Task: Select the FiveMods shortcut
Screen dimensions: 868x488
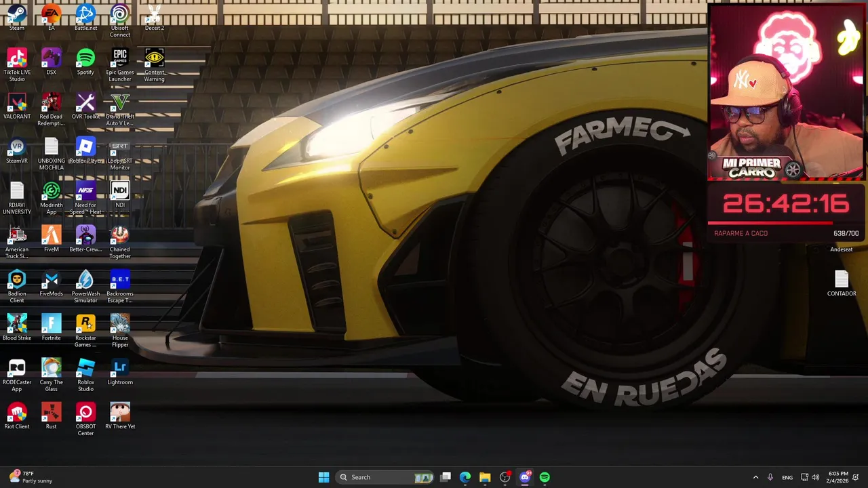Action: (x=51, y=283)
